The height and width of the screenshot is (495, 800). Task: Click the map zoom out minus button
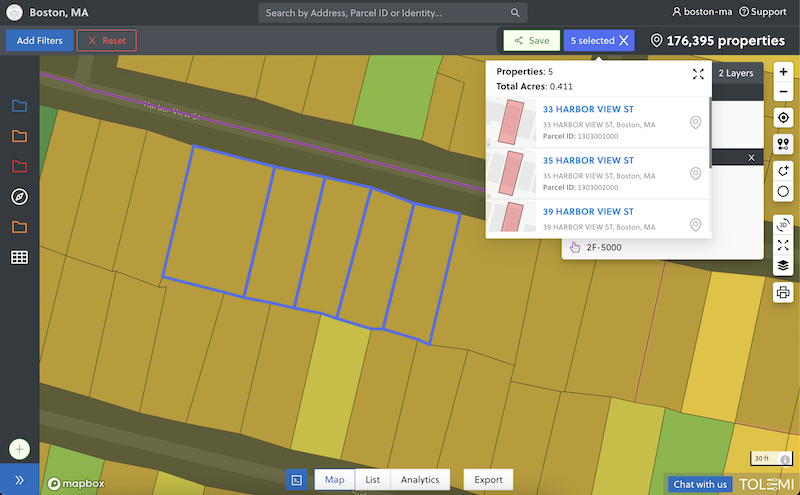[783, 92]
